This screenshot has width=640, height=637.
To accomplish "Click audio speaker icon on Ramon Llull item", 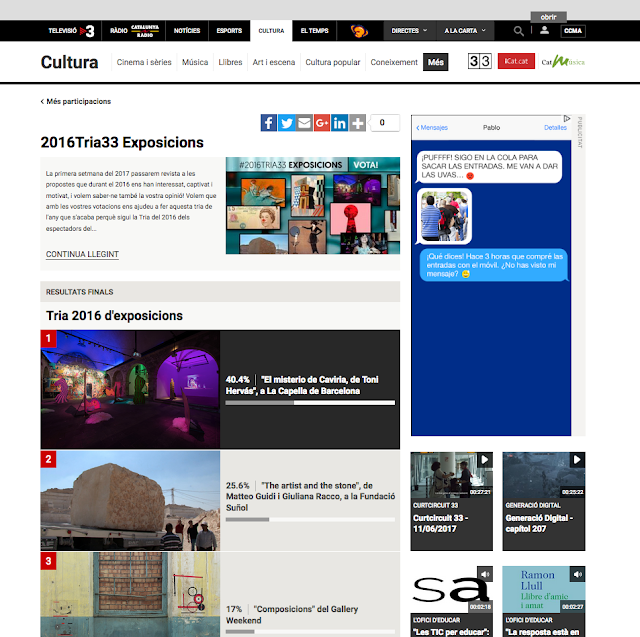I will point(578,574).
